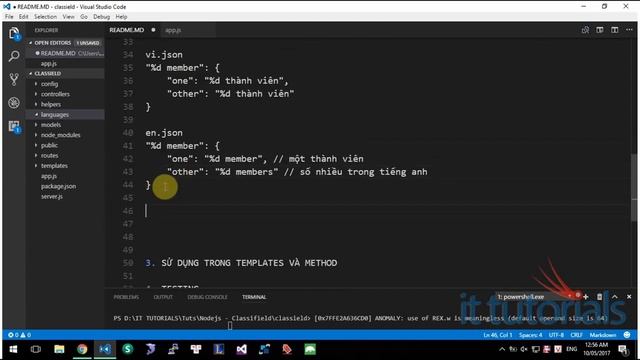Open the View menu
This screenshot has height=360, width=640.
[x=68, y=17]
